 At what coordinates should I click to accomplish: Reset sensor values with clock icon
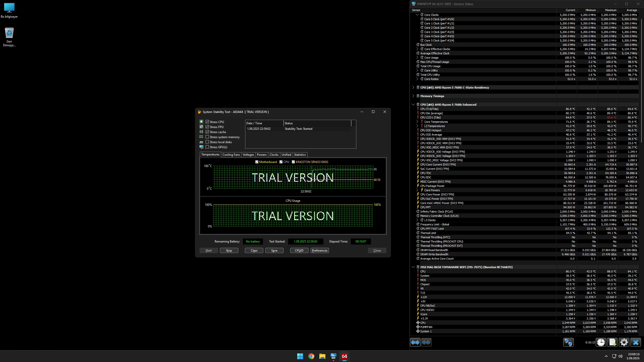[x=601, y=342]
